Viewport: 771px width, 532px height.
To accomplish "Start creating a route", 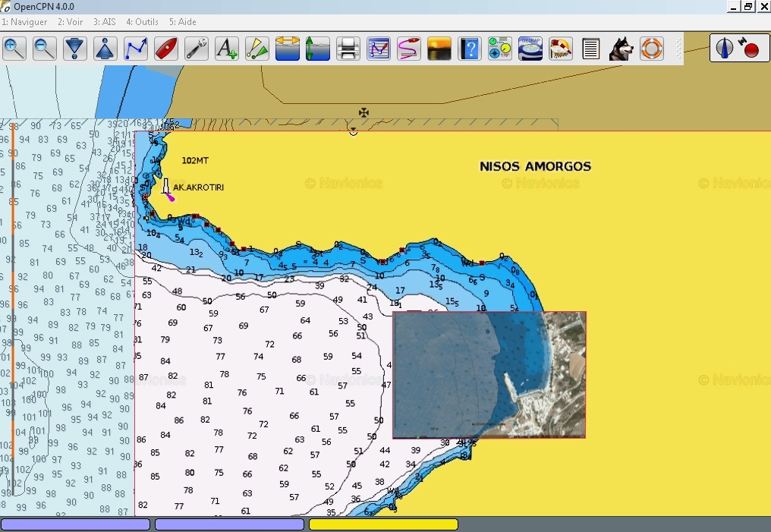I will [x=136, y=49].
